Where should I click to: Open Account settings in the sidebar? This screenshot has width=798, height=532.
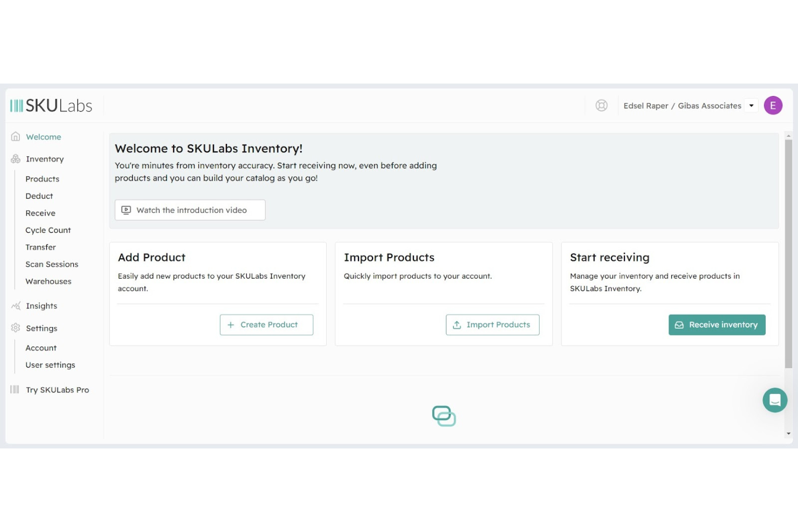(41, 348)
